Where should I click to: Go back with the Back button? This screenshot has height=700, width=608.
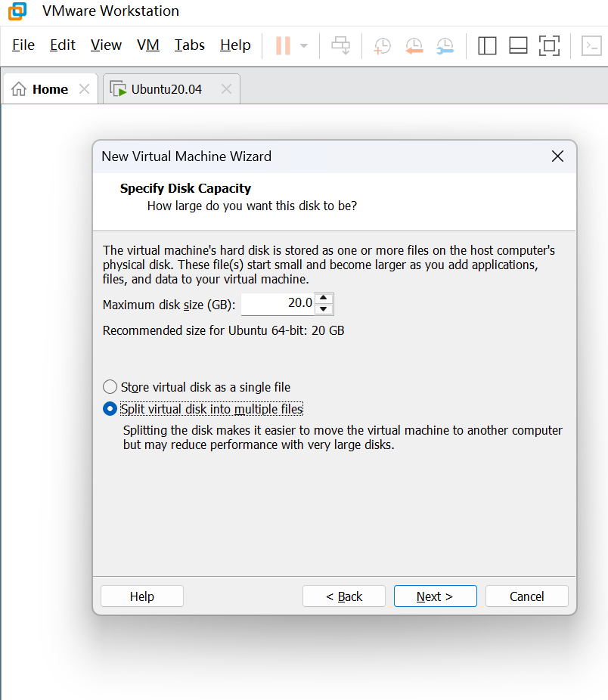click(x=344, y=596)
